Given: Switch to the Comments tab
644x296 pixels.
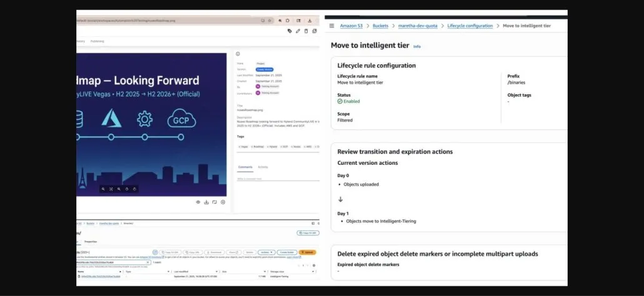Looking at the screenshot, I should (x=245, y=167).
